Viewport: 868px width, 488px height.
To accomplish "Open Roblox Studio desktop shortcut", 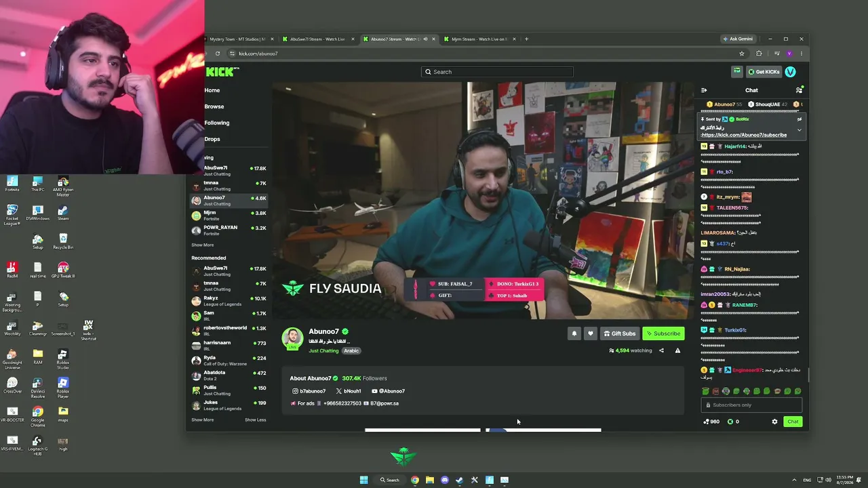I will point(63,357).
